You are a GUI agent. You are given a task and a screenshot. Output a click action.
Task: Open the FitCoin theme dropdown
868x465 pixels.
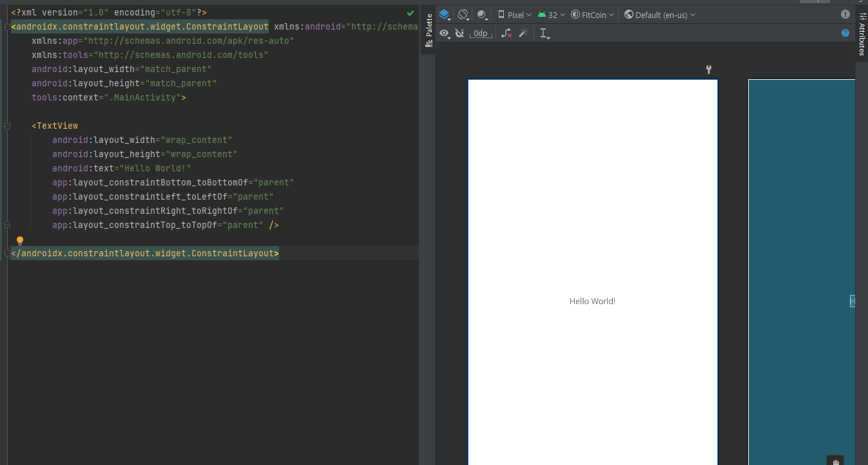(593, 15)
